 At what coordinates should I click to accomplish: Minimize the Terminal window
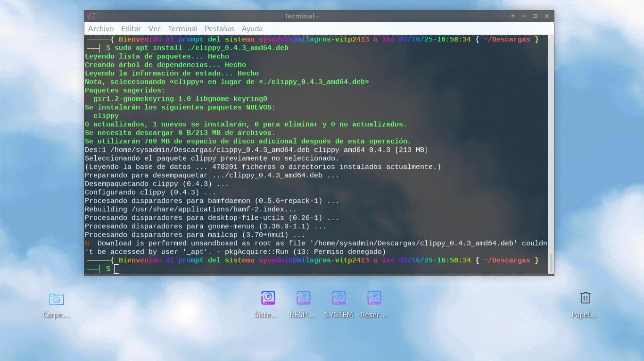[524, 16]
